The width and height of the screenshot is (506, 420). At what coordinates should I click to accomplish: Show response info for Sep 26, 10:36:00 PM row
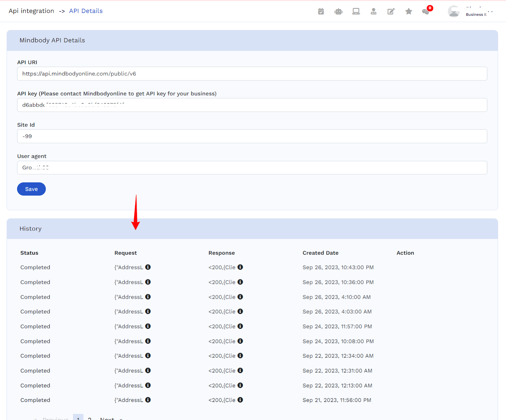[x=240, y=282]
